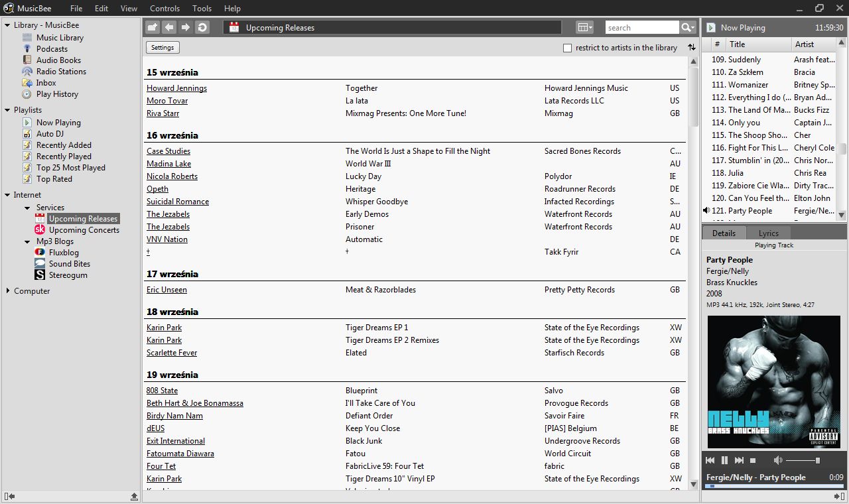Skip to the previous track
Viewport: 849px width, 504px height.
[710, 460]
